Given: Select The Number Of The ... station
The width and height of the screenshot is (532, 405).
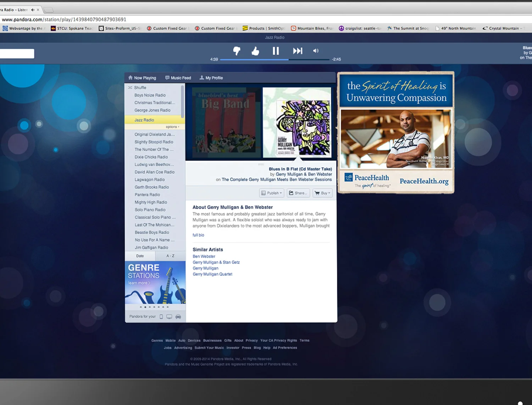Looking at the screenshot, I should tap(155, 149).
